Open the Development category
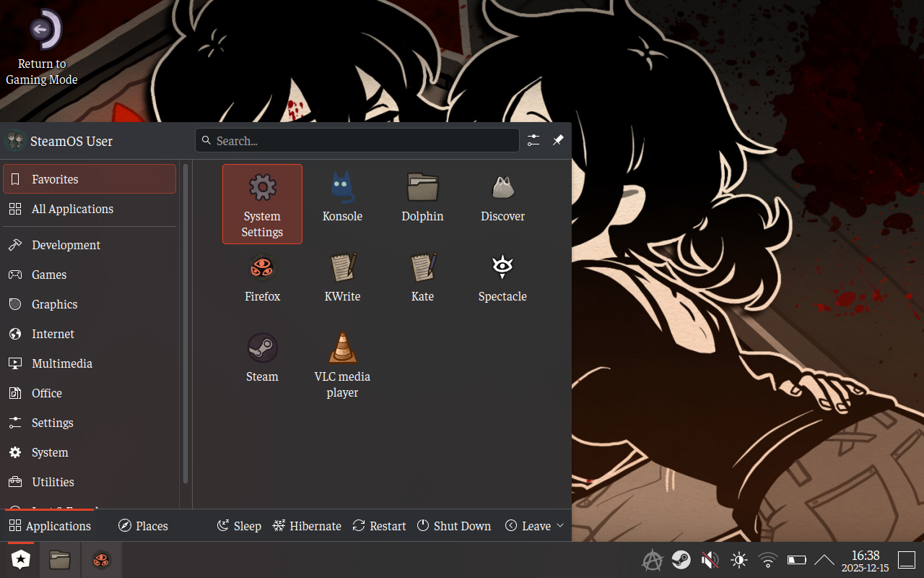Screen dimensions: 924x578 point(90,245)
